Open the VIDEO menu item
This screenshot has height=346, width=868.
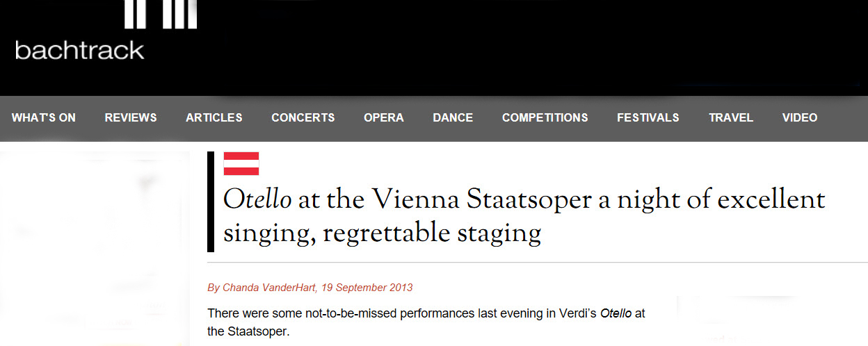(x=800, y=117)
